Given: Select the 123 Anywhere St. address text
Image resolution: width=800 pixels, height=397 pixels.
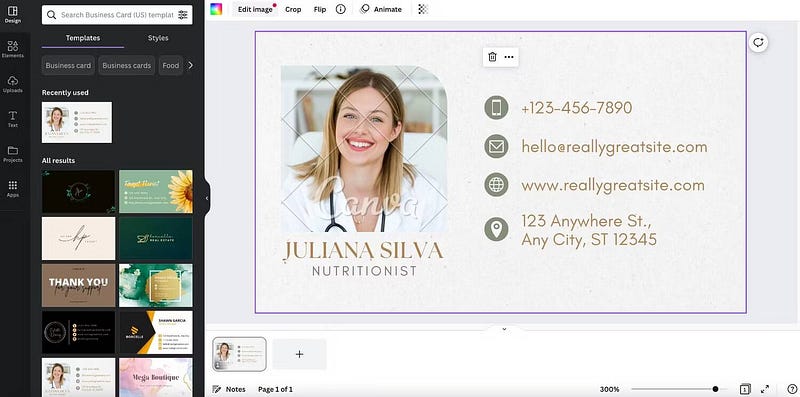Looking at the screenshot, I should pos(589,230).
